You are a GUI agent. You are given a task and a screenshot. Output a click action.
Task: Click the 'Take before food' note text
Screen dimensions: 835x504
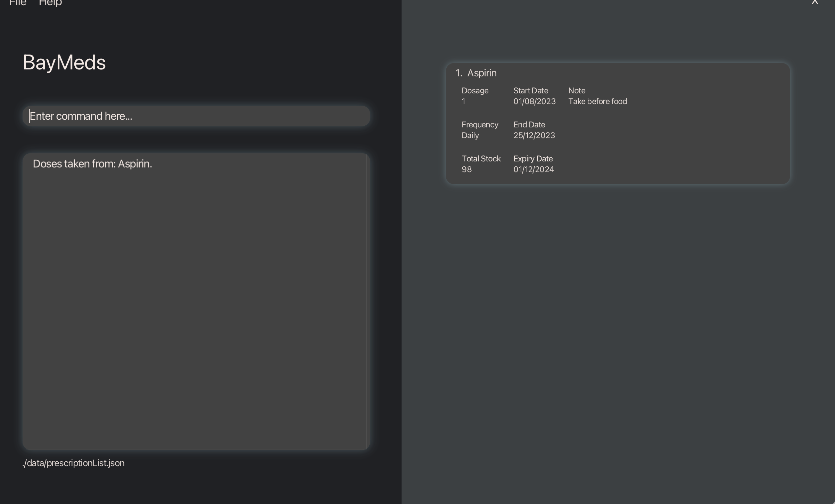[x=597, y=101]
